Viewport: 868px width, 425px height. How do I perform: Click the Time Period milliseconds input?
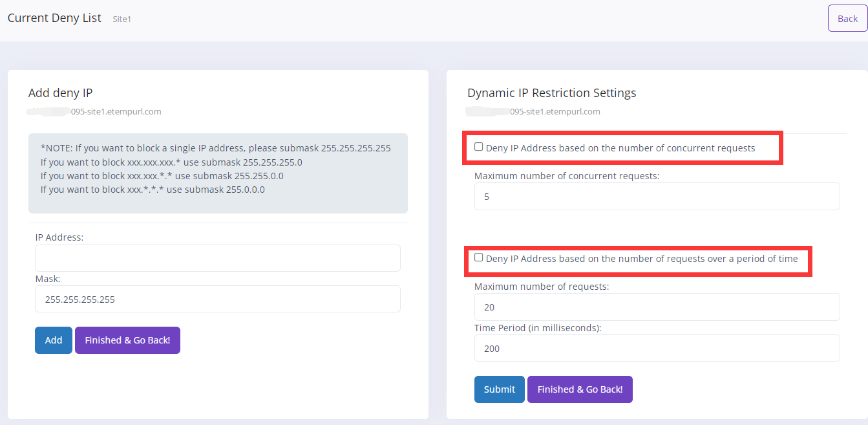[657, 349]
